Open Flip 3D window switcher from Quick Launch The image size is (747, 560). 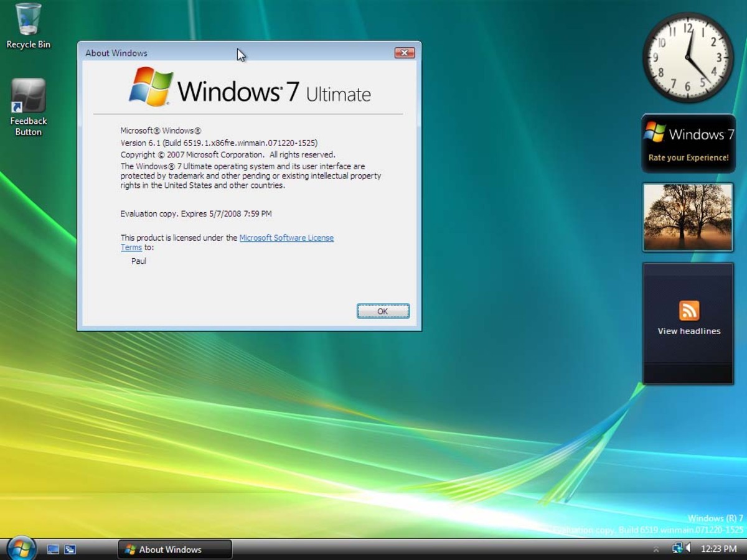pos(70,549)
